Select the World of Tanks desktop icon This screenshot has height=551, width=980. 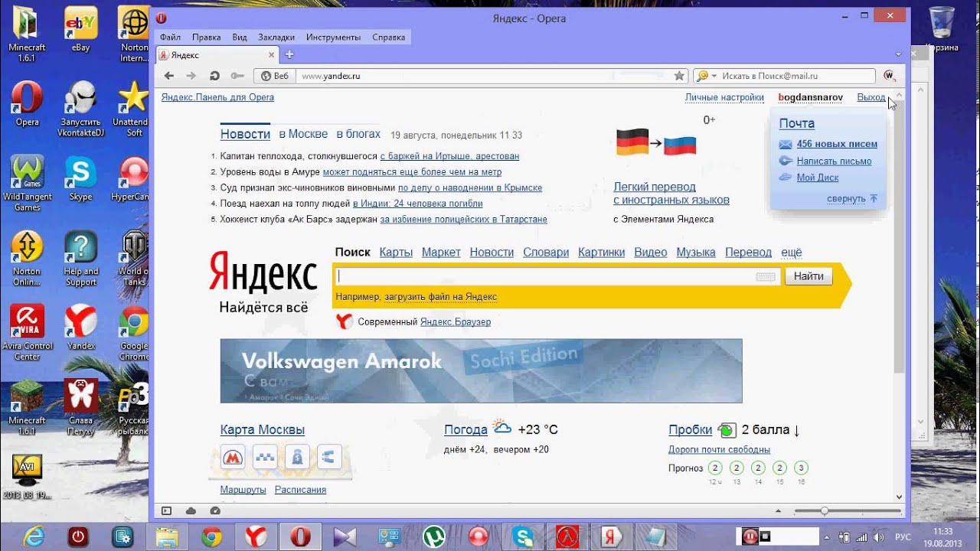point(134,258)
